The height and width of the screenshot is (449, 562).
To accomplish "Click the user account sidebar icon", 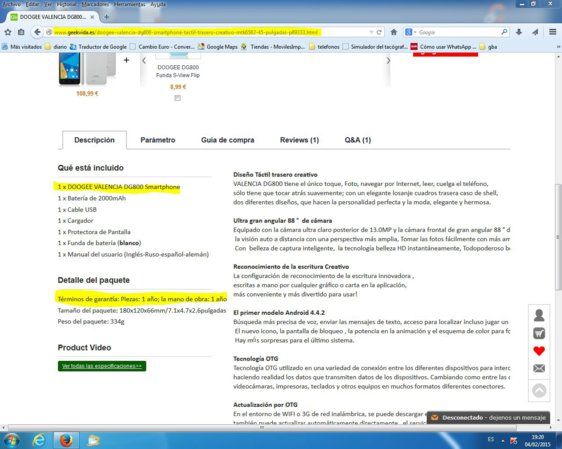I will pos(539,315).
